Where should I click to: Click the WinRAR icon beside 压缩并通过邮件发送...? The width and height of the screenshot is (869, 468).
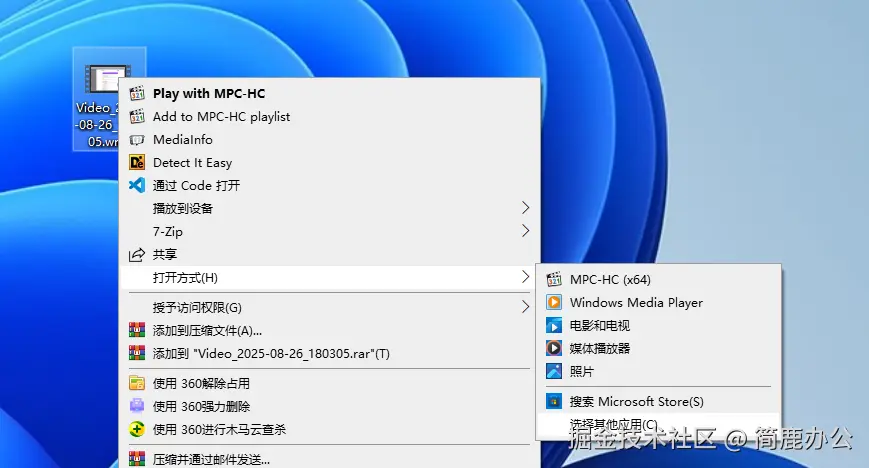[x=137, y=459]
